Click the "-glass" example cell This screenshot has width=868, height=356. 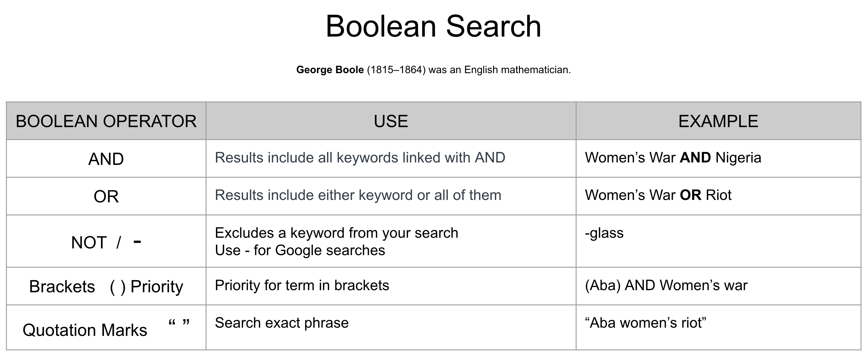604,233
